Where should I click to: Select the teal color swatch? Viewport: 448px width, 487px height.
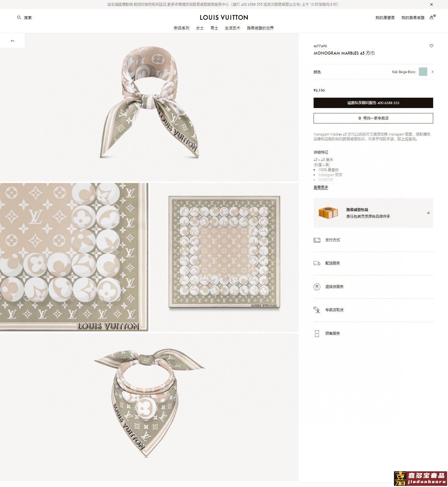click(423, 72)
